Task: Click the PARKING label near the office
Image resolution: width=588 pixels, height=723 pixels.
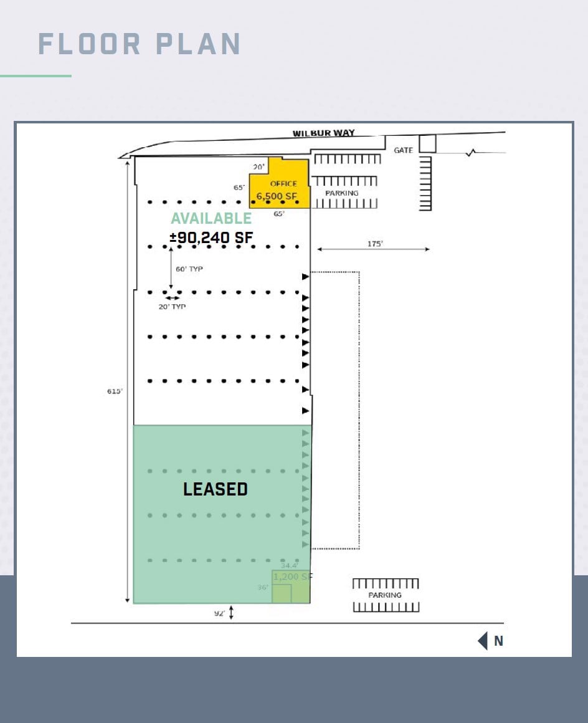Action: [342, 193]
